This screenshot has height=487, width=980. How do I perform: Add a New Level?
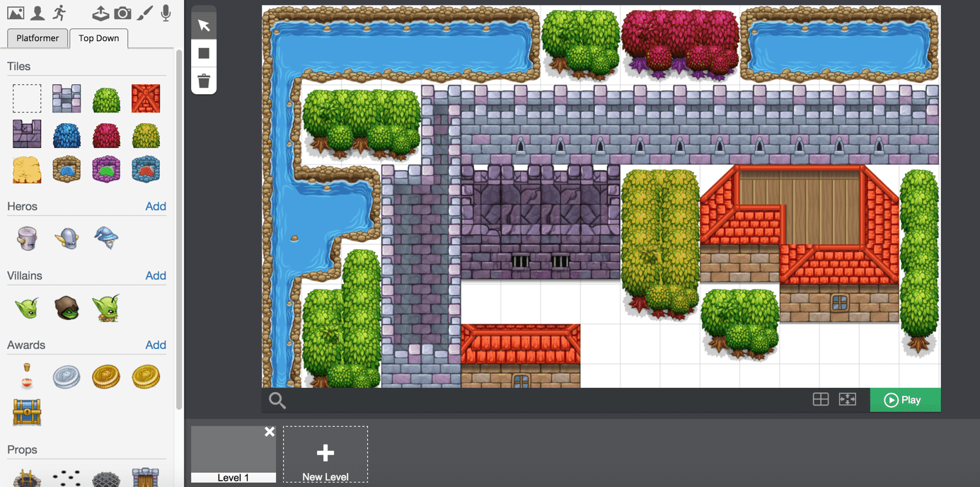[325, 454]
